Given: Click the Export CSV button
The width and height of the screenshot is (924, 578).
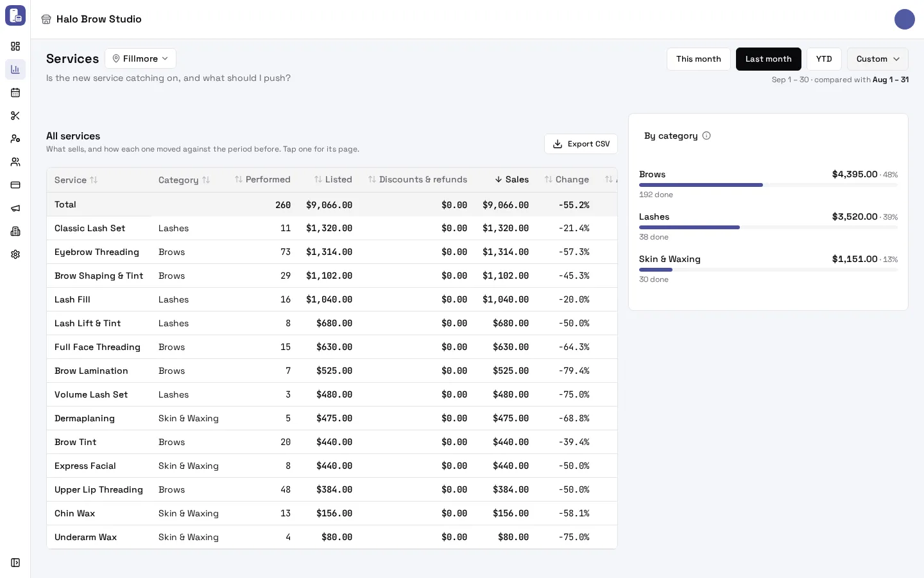Looking at the screenshot, I should coord(581,144).
